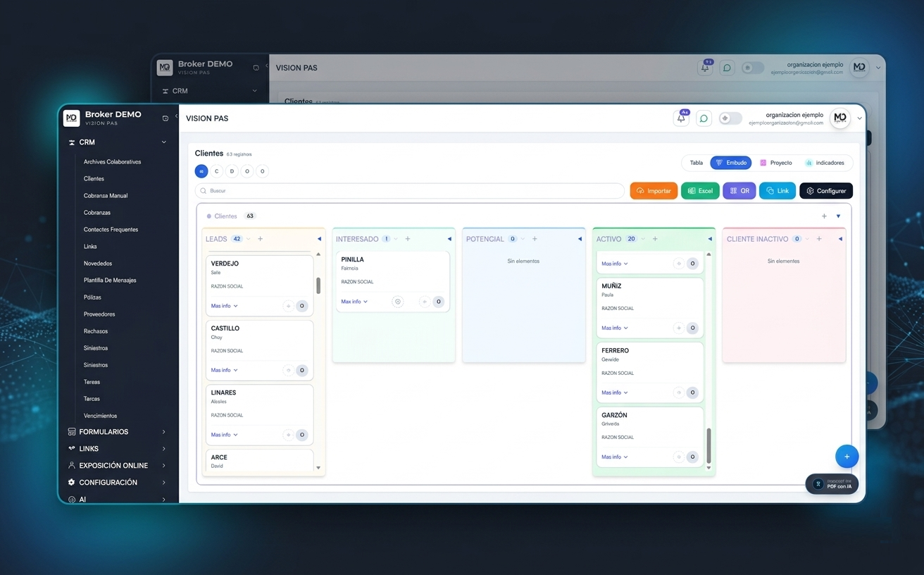Enable the C filter chip

(x=216, y=171)
